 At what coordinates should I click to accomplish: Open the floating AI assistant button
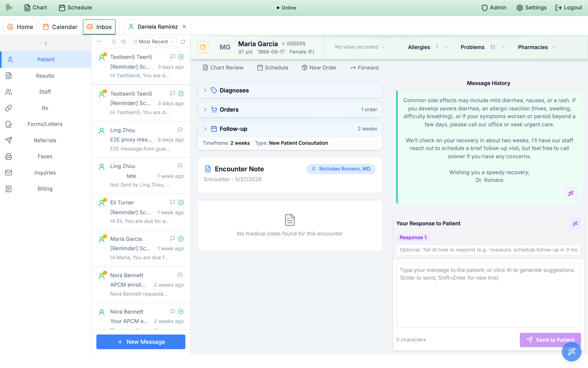(571, 351)
